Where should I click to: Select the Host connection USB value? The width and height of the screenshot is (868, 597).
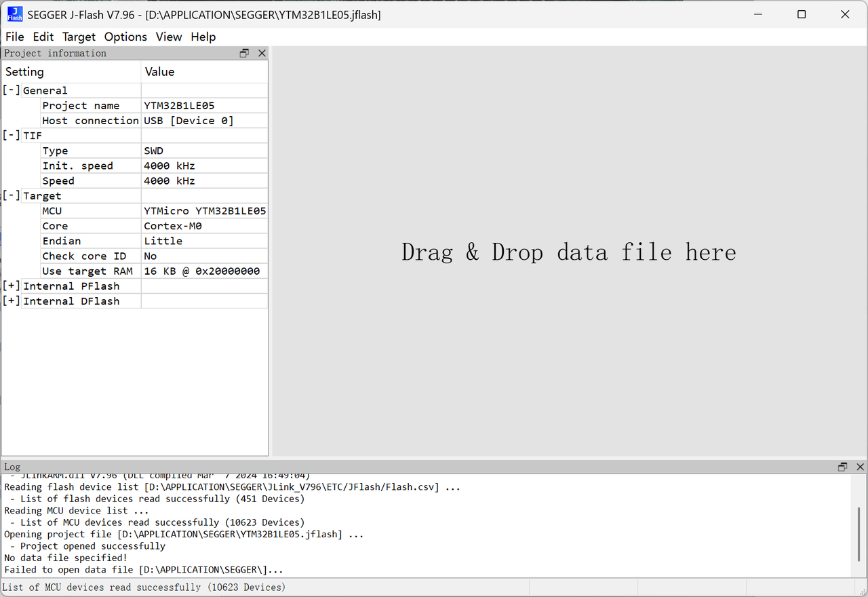189,121
